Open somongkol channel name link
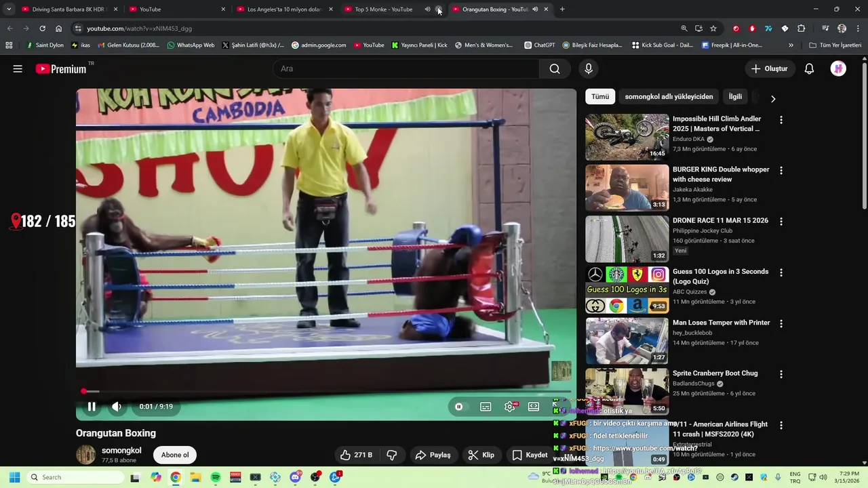This screenshot has height=488, width=868. (121, 450)
